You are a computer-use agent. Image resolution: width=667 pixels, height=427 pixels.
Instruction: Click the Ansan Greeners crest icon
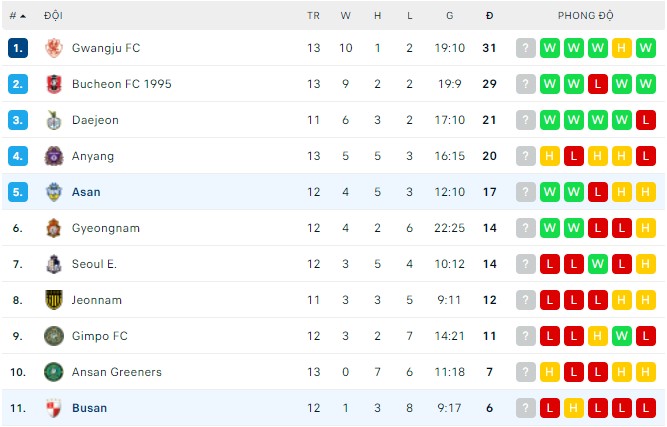coord(54,372)
